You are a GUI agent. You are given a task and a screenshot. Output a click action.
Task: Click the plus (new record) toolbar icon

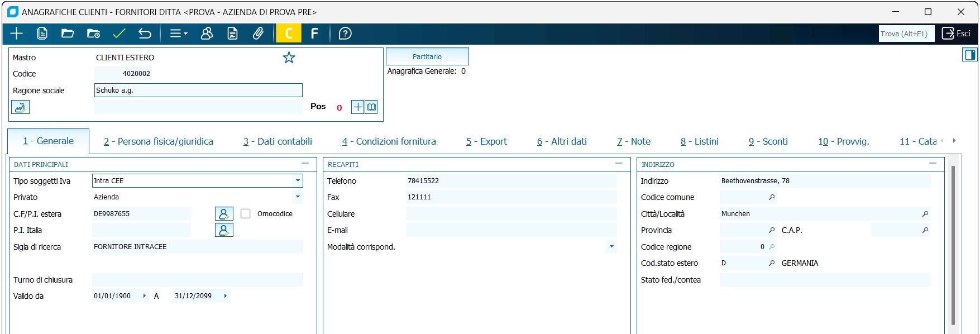click(17, 34)
